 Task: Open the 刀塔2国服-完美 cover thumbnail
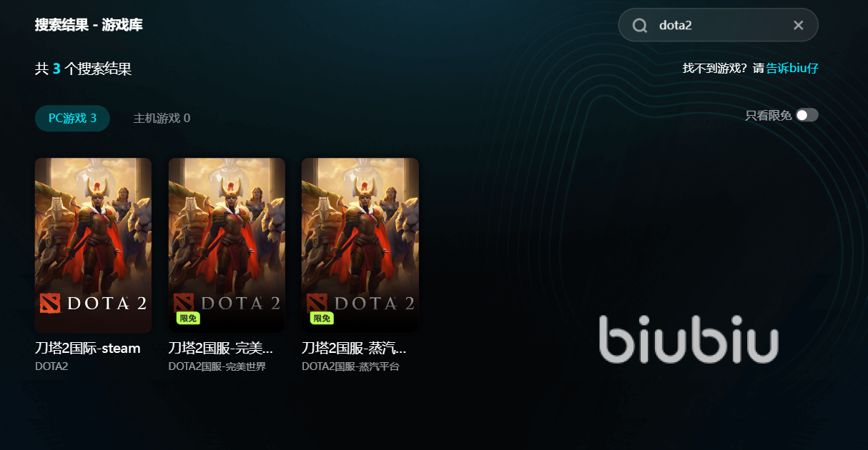(227, 245)
